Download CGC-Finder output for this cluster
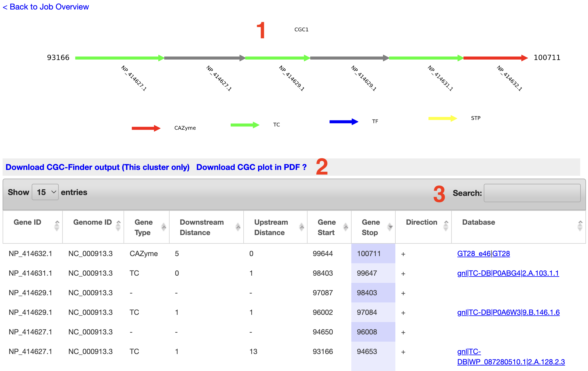588x371 pixels. point(97,167)
